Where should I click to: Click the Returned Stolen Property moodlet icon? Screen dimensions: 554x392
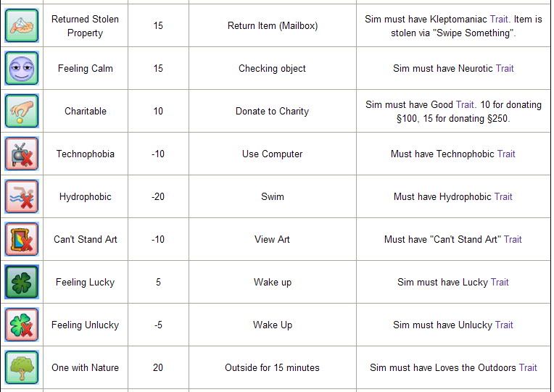(x=22, y=25)
